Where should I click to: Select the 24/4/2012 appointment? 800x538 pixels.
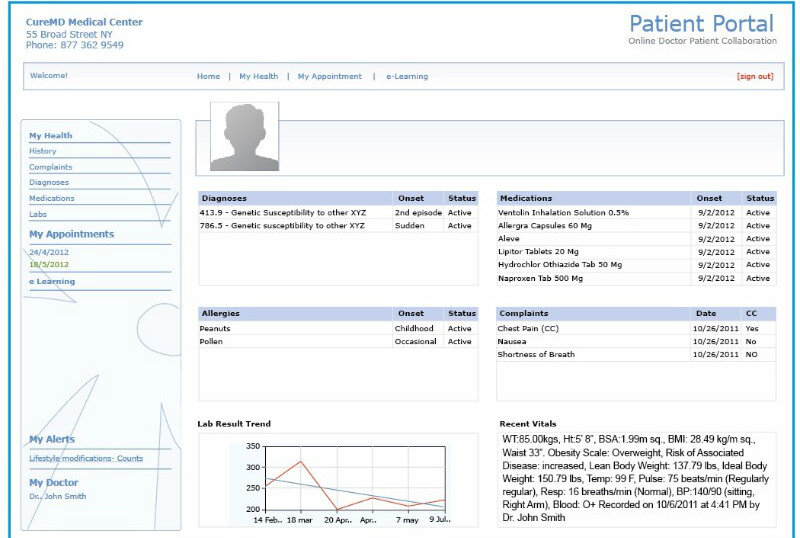coord(49,252)
